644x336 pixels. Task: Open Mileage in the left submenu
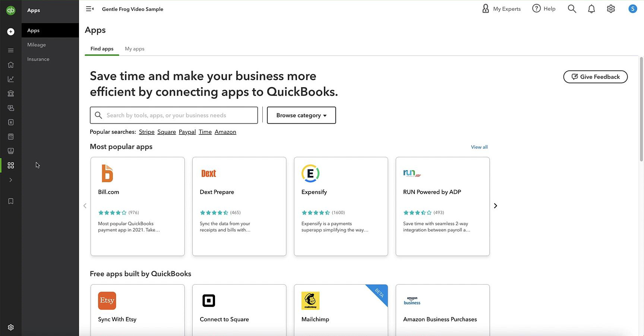point(37,45)
